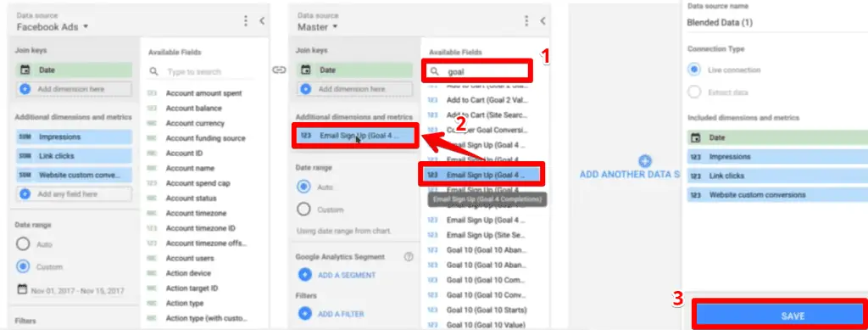Click 'Add any field here' in Facebook Ads
Viewport: 868px width, 330px height.
click(75, 194)
